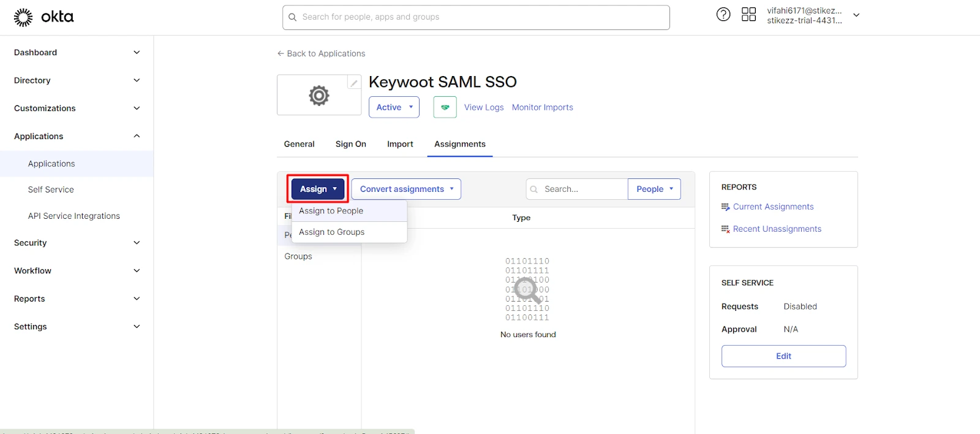The image size is (980, 434).
Task: Collapse the Applications sidebar section
Action: click(137, 136)
